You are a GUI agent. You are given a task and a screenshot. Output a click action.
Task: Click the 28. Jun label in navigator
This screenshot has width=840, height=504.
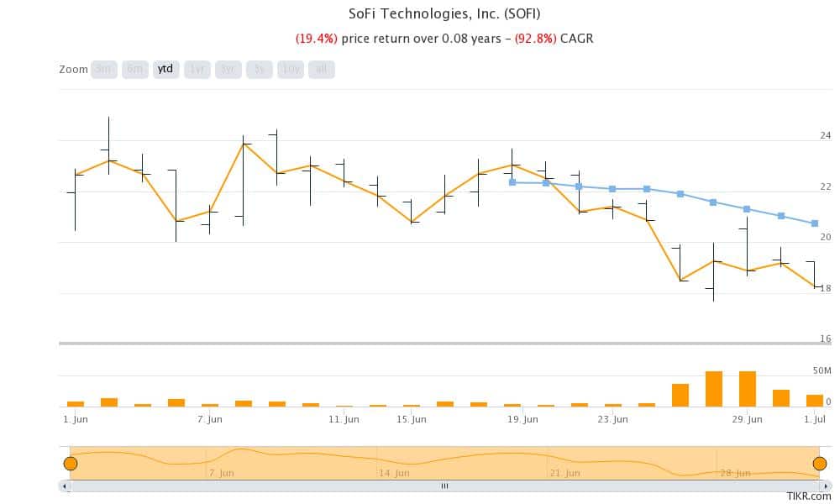[x=736, y=473]
